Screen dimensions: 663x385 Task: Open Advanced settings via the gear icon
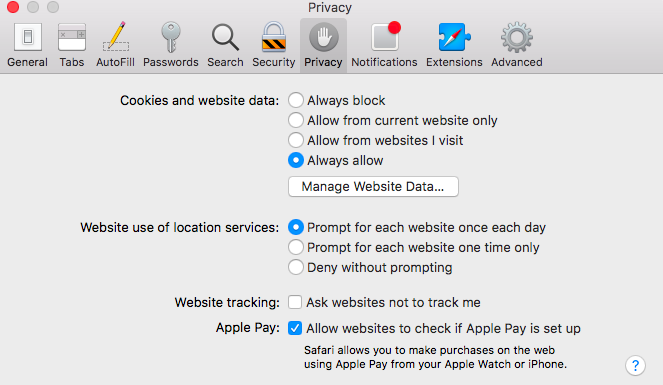pyautogui.click(x=517, y=37)
